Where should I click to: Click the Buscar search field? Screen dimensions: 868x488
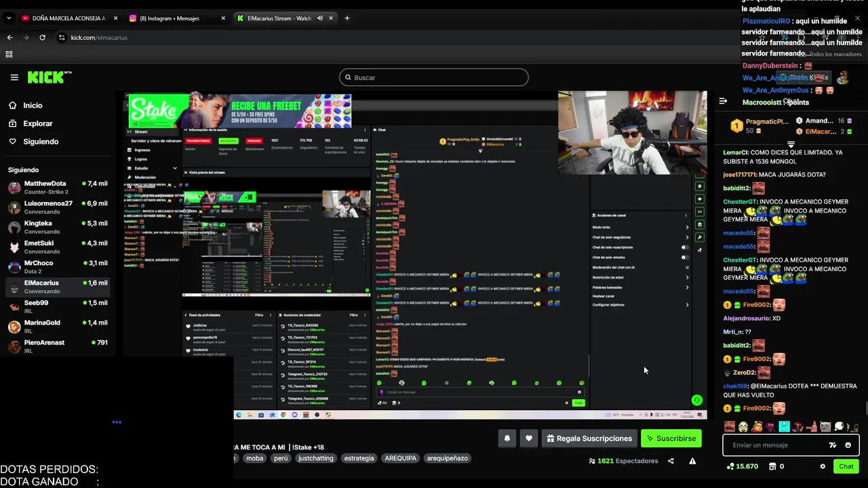(434, 77)
